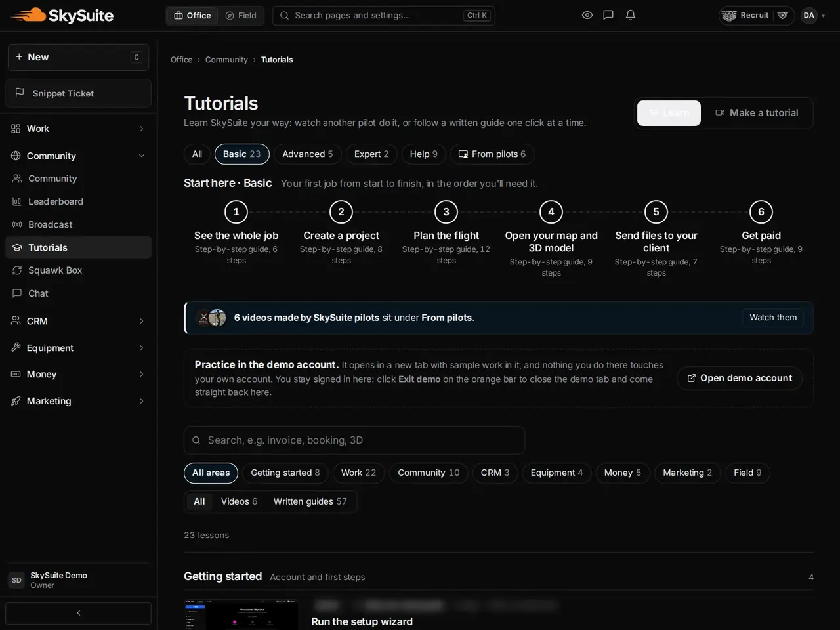Image resolution: width=840 pixels, height=630 pixels.
Task: Click Watch them button
Action: click(773, 318)
